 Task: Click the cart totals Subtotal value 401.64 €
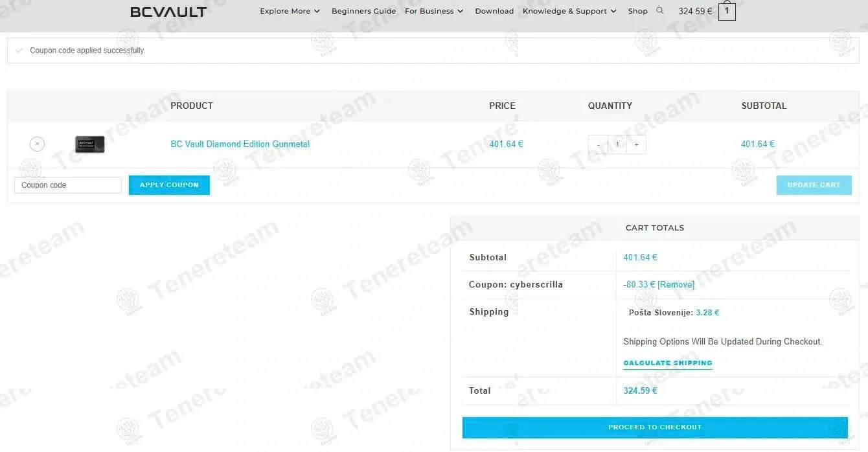tap(640, 257)
